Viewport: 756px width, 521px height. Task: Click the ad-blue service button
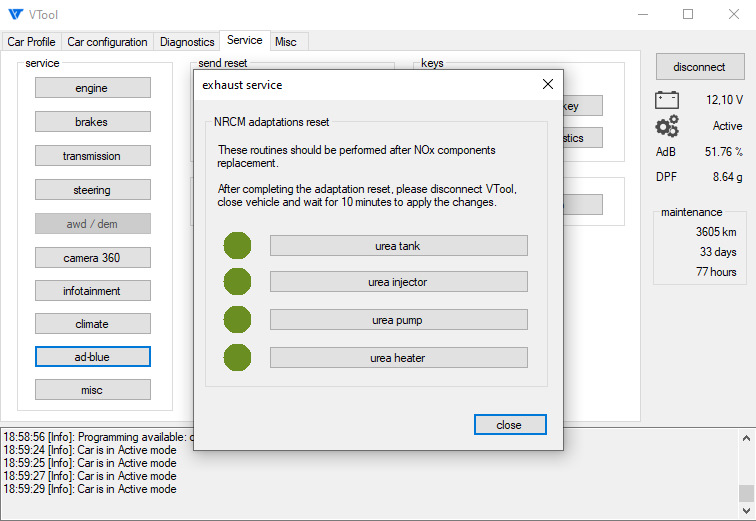[93, 357]
